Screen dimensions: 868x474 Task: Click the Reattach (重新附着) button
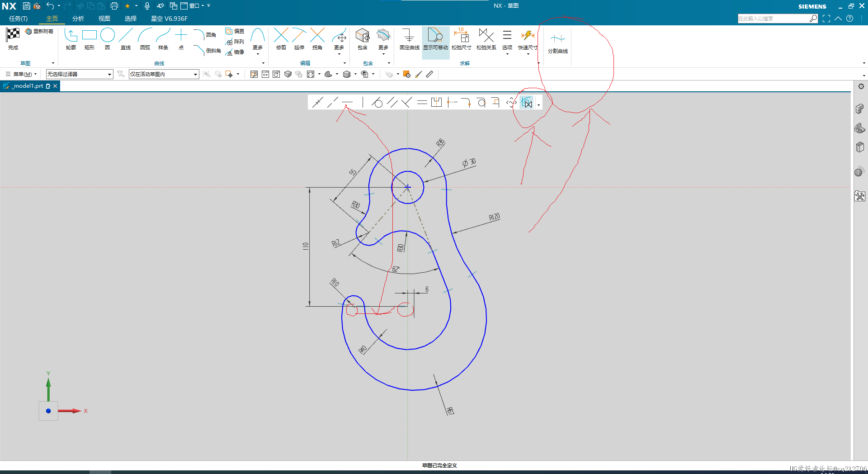(39, 31)
